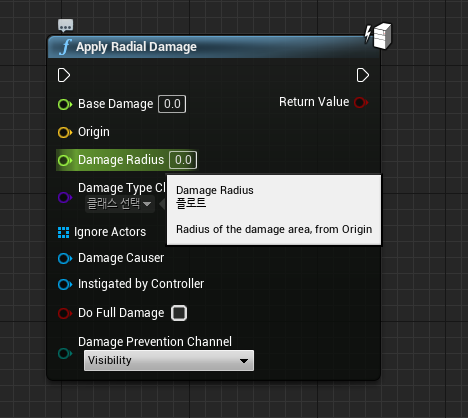Enable the Do Full Damage checkbox
468x418 pixels.
tap(179, 313)
